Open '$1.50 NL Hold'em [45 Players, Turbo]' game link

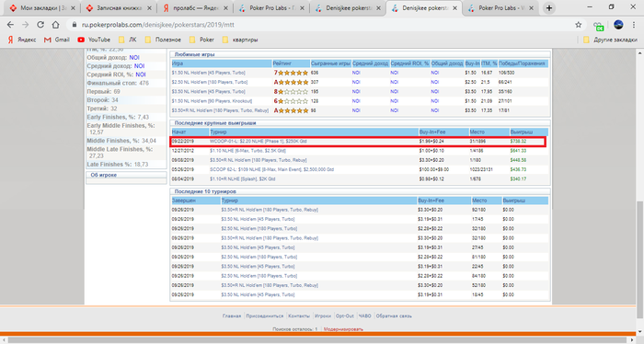tap(208, 73)
